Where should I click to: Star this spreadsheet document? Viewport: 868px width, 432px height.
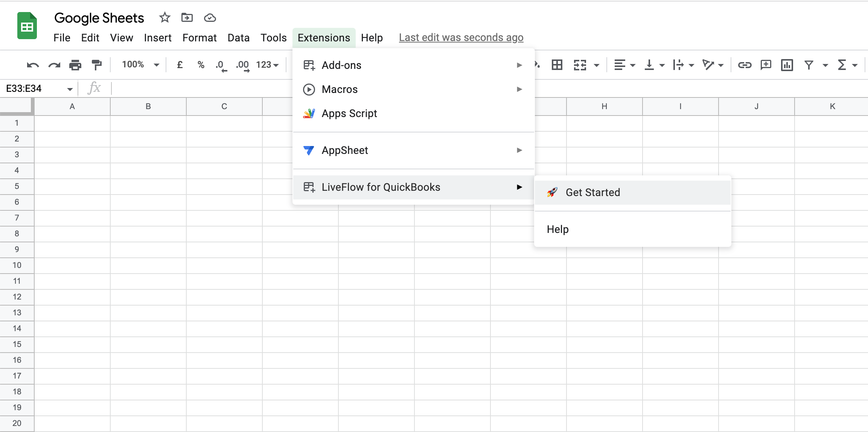tap(164, 18)
